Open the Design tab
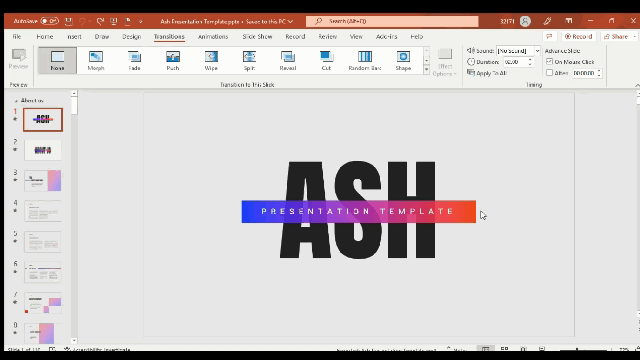Screen dimensions: 640x360 pyautogui.click(x=131, y=36)
